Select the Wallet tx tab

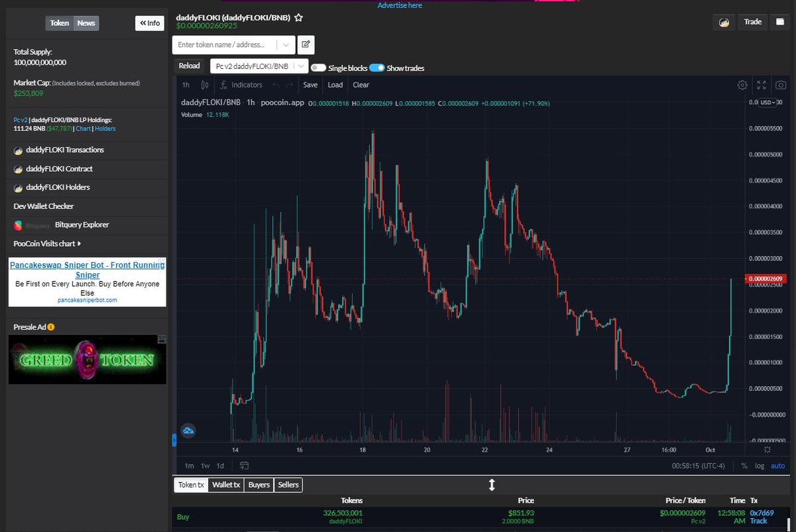pos(226,485)
